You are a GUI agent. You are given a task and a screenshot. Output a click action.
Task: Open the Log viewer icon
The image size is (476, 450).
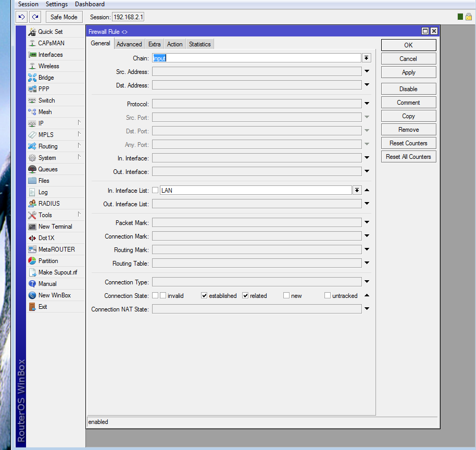tap(32, 192)
